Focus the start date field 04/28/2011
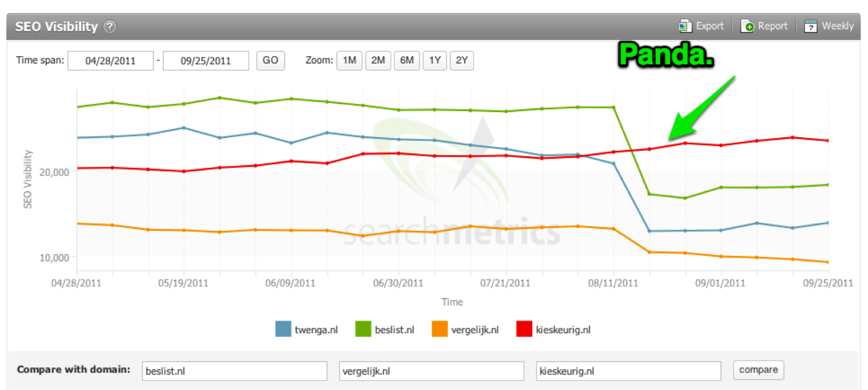The height and width of the screenshot is (390, 868). tap(111, 61)
